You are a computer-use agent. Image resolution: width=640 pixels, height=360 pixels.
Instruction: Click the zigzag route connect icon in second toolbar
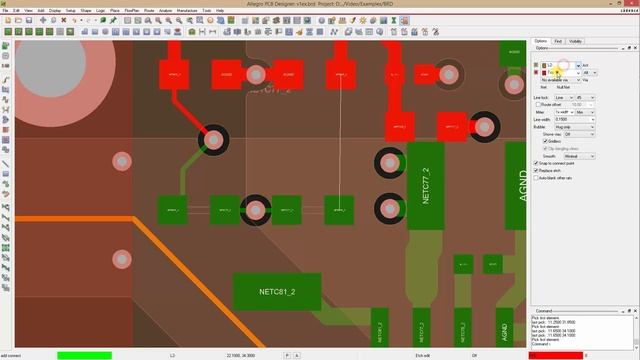tap(334, 31)
